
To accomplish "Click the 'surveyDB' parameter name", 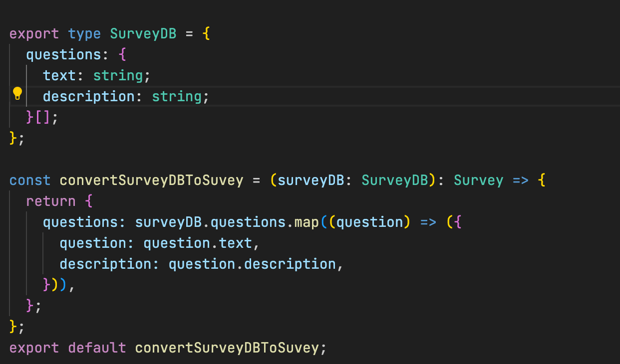I will click(x=310, y=181).
